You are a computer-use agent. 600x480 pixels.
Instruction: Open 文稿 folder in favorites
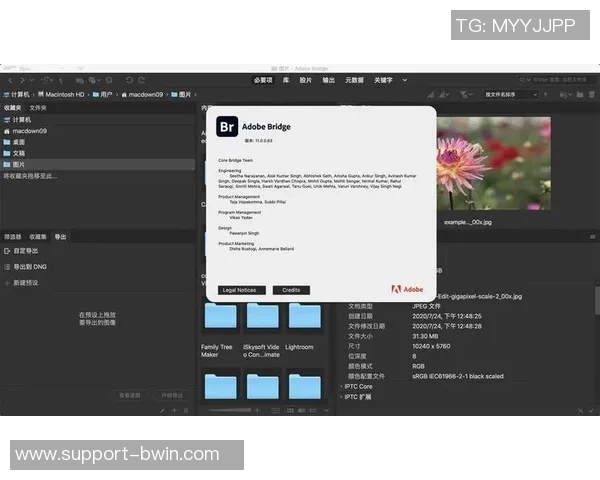(x=18, y=153)
